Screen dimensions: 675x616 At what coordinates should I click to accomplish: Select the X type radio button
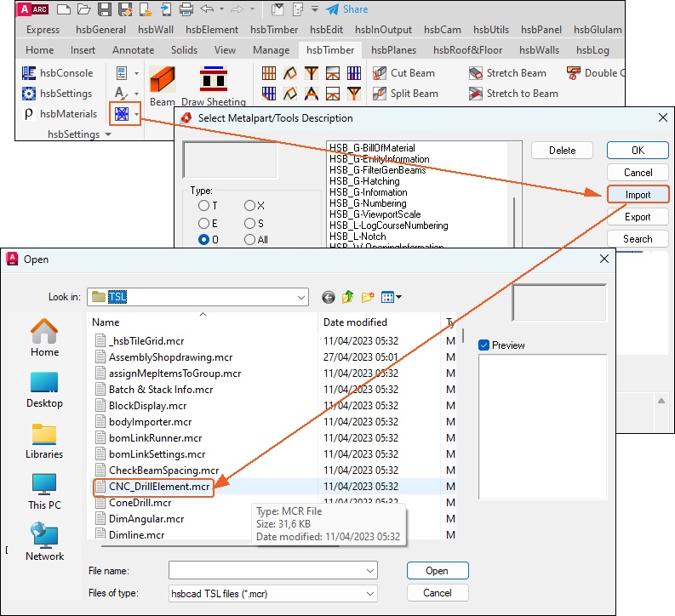249,206
